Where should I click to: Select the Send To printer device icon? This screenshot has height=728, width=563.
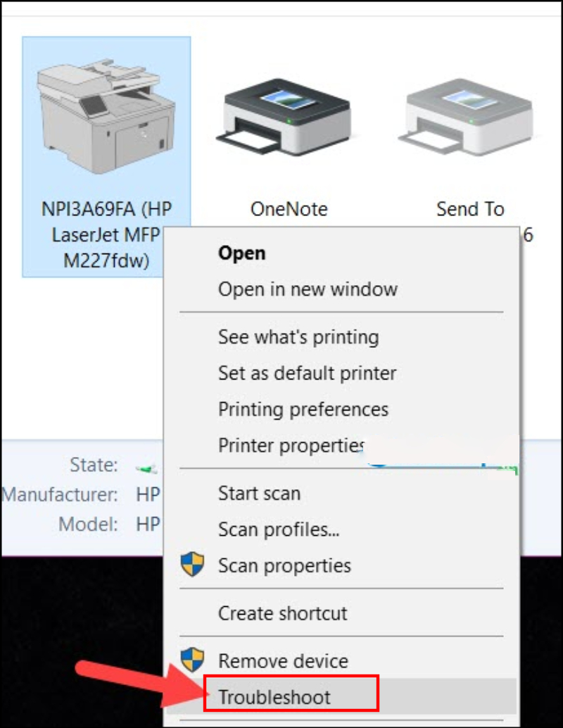click(468, 116)
